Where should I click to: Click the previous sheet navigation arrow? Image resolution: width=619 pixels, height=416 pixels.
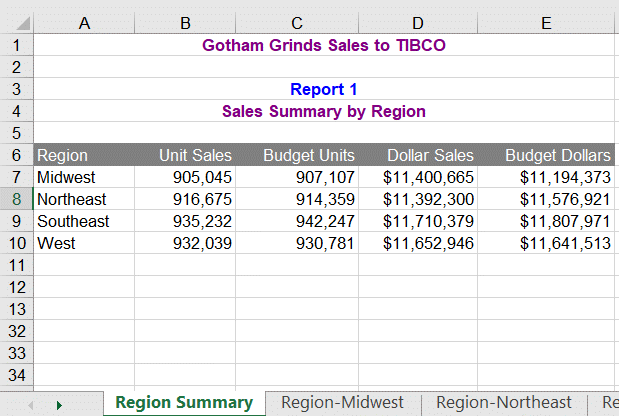pos(31,404)
